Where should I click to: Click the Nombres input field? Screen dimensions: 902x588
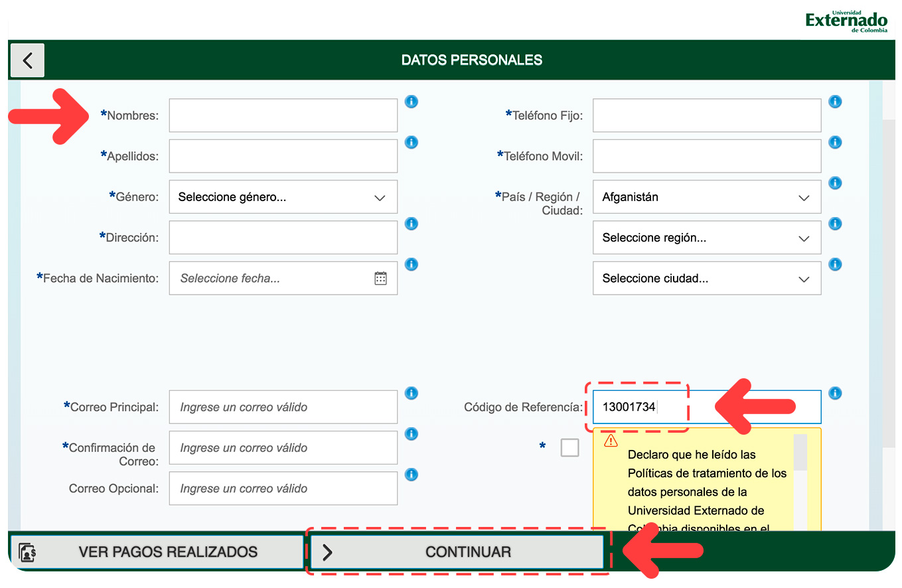click(283, 115)
